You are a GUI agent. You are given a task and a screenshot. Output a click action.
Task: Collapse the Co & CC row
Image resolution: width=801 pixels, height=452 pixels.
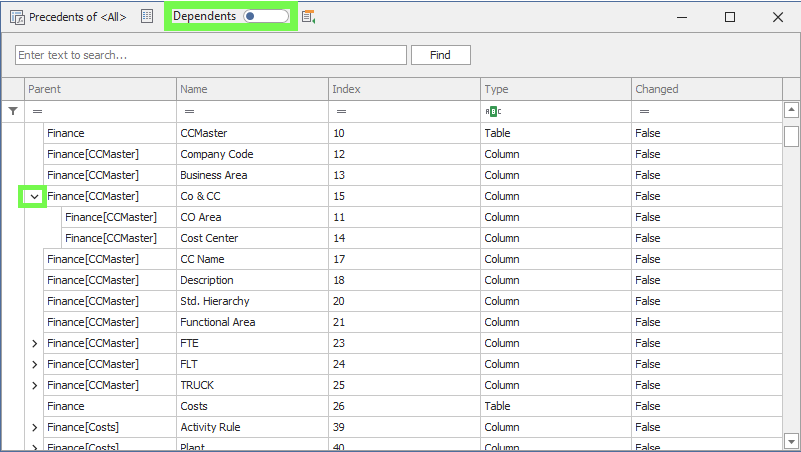coord(34,196)
